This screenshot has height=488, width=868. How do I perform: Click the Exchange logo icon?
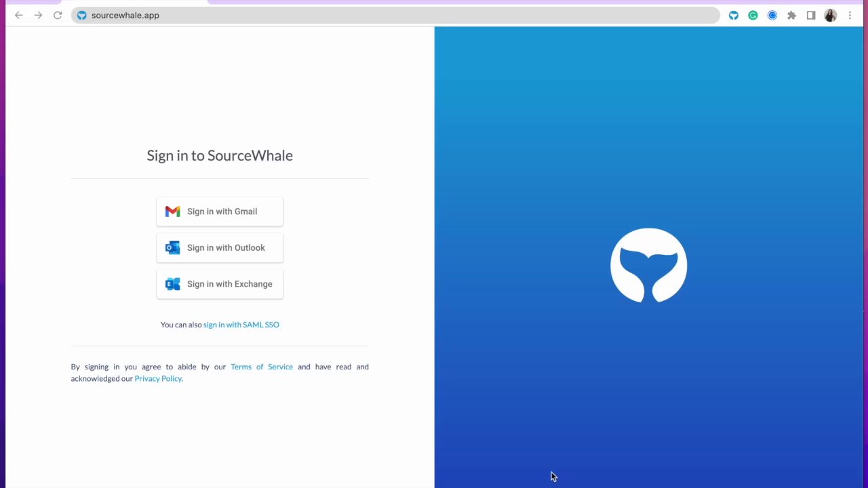[172, 284]
